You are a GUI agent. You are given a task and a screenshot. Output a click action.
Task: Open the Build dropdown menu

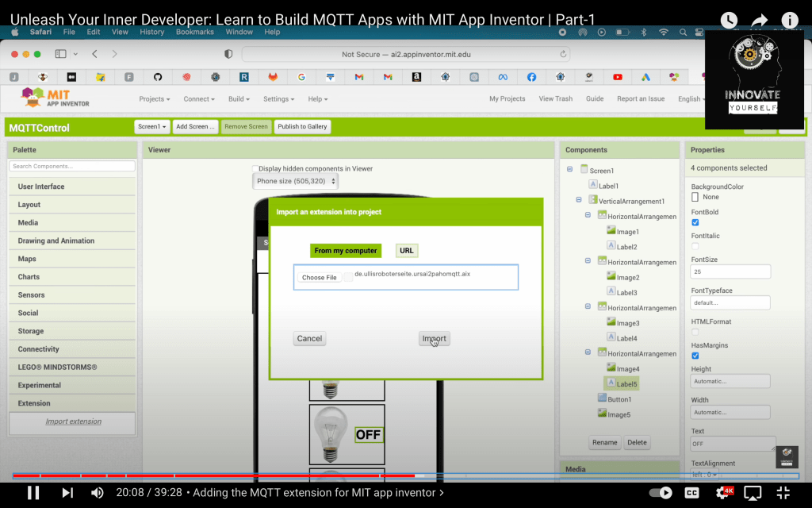[x=239, y=99]
